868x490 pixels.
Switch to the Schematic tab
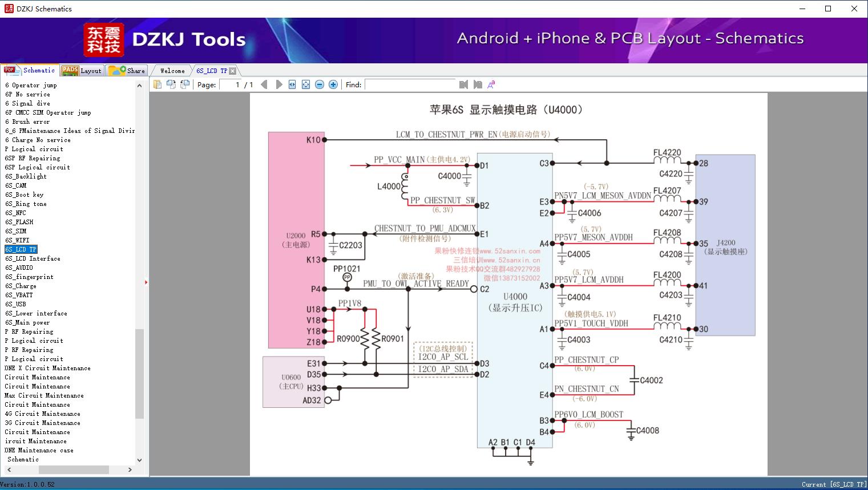[30, 70]
